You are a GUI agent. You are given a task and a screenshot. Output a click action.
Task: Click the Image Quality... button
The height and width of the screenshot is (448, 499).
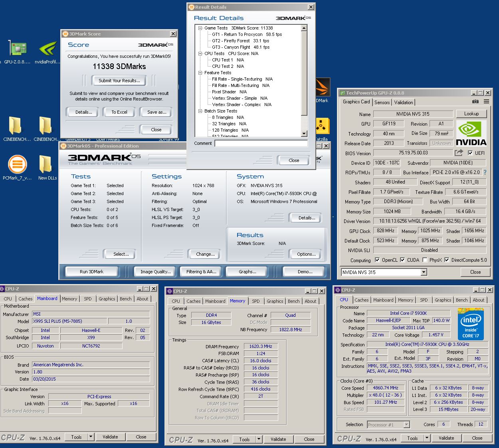pyautogui.click(x=156, y=272)
